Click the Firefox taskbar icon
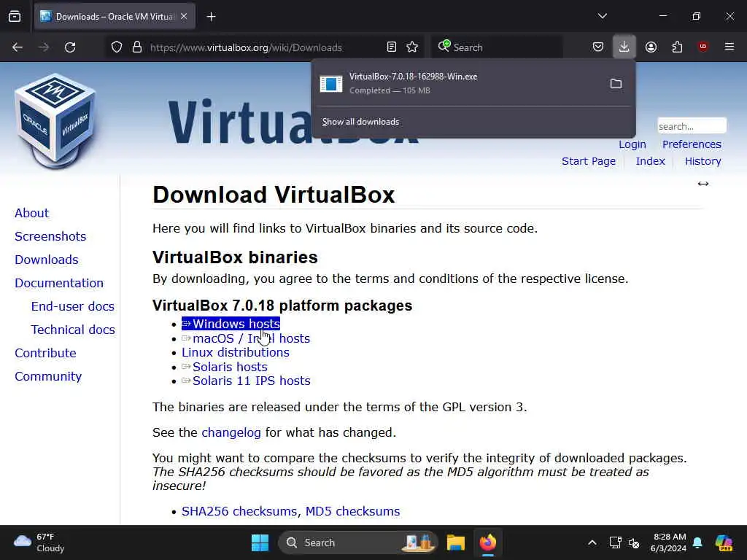Image resolution: width=747 pixels, height=560 pixels. (x=488, y=542)
